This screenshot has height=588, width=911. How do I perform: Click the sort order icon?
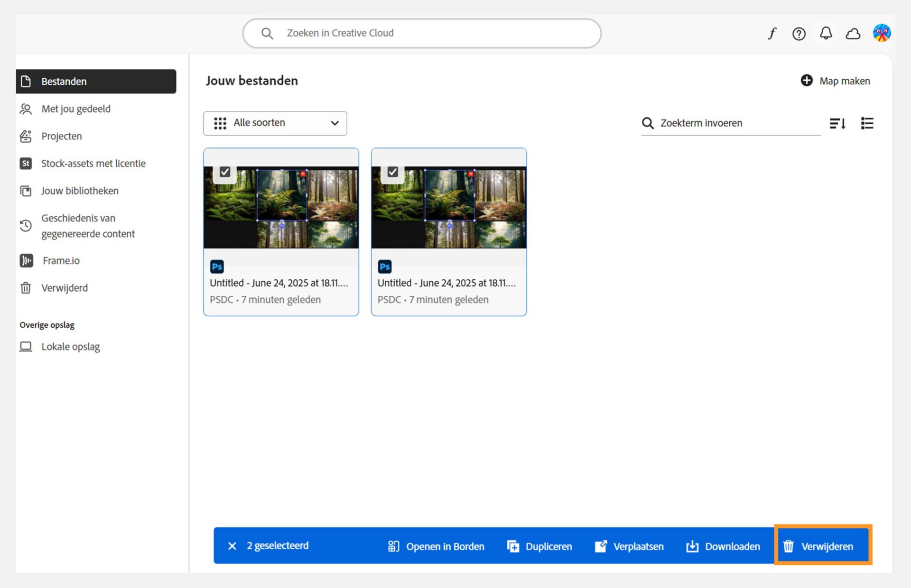tap(837, 123)
